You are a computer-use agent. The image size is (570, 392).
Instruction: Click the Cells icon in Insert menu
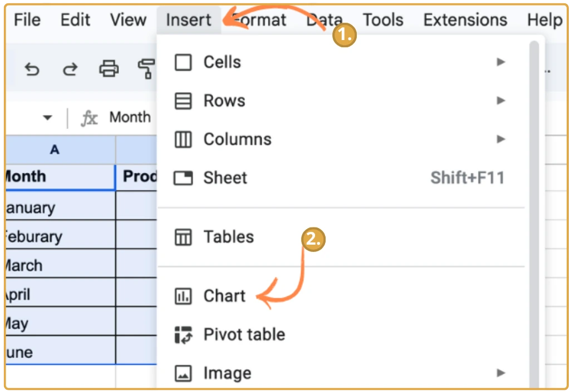(183, 62)
